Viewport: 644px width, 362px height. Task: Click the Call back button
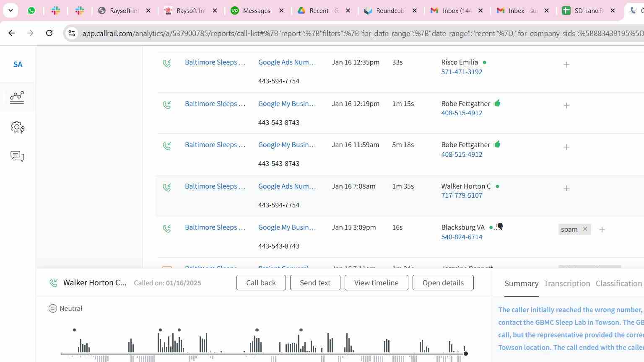tap(261, 283)
